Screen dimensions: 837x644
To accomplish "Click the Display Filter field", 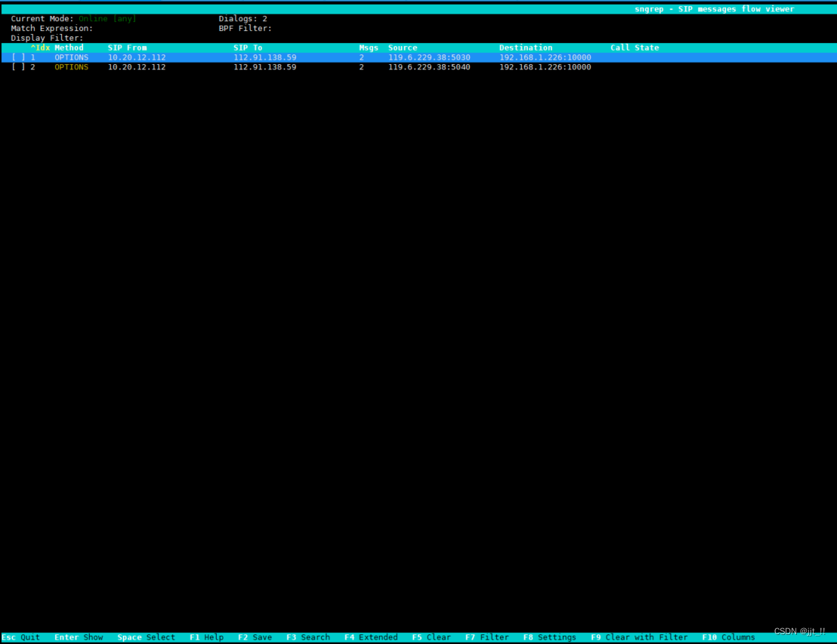I will pyautogui.click(x=47, y=38).
